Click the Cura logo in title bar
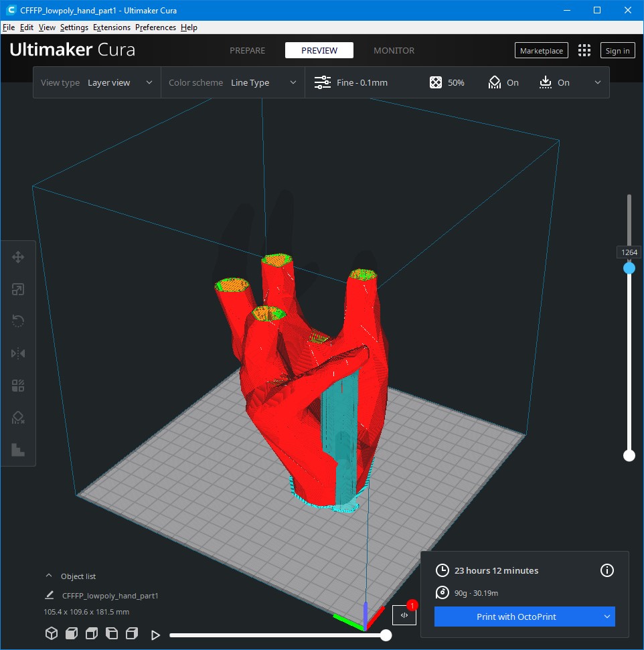644x650 pixels. (11, 10)
